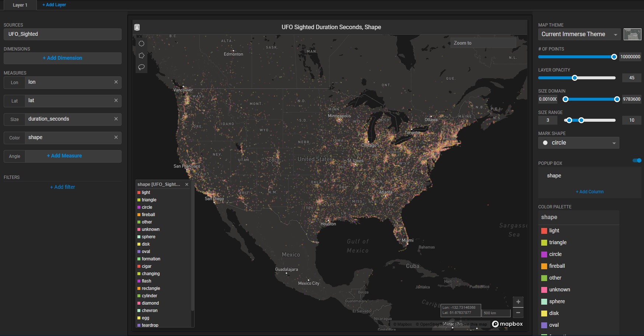Pick the lasso selection tool
644x336 pixels.
[x=141, y=67]
